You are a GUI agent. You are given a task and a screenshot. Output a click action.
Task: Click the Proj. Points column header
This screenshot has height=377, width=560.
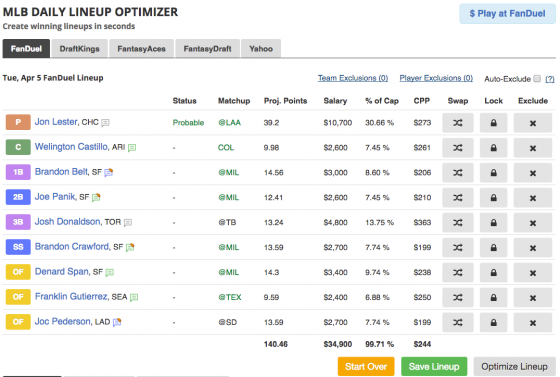(x=285, y=101)
